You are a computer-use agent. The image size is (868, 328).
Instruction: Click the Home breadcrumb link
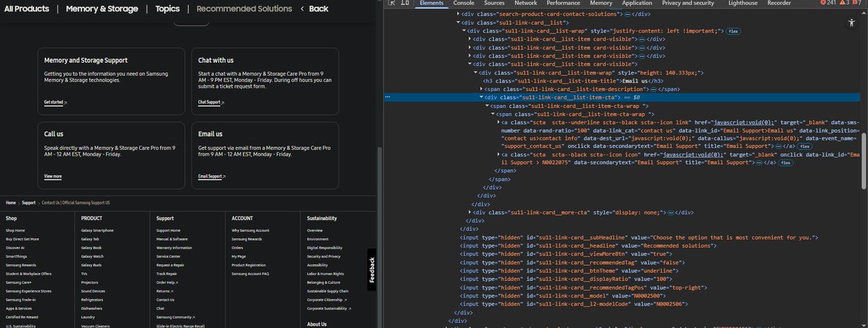point(11,203)
